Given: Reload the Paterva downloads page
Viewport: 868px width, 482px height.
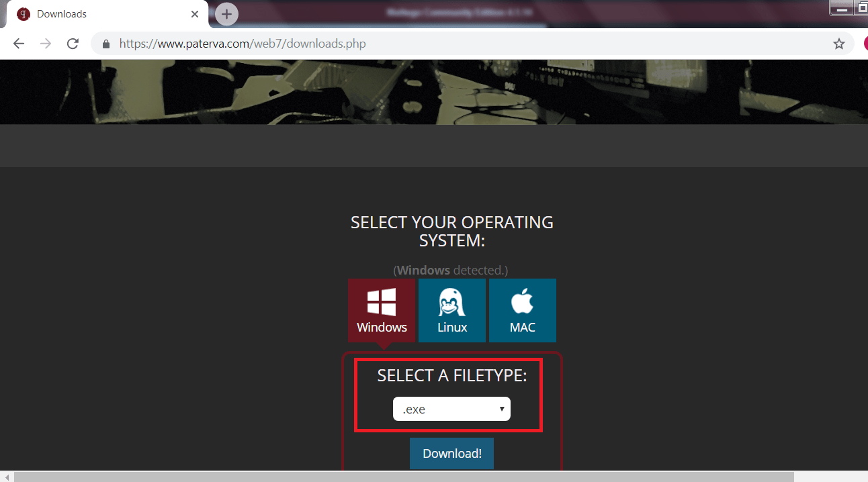Looking at the screenshot, I should [x=73, y=44].
